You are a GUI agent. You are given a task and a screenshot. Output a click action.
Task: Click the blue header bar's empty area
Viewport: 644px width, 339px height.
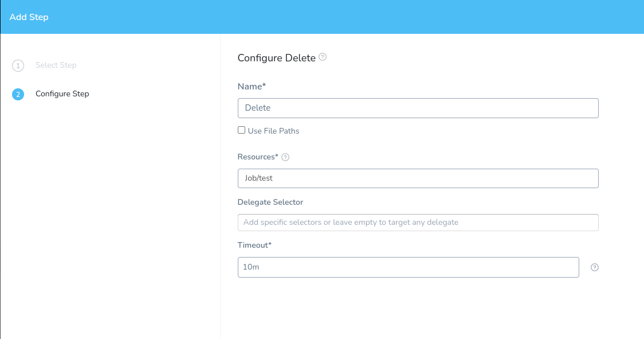point(344,17)
